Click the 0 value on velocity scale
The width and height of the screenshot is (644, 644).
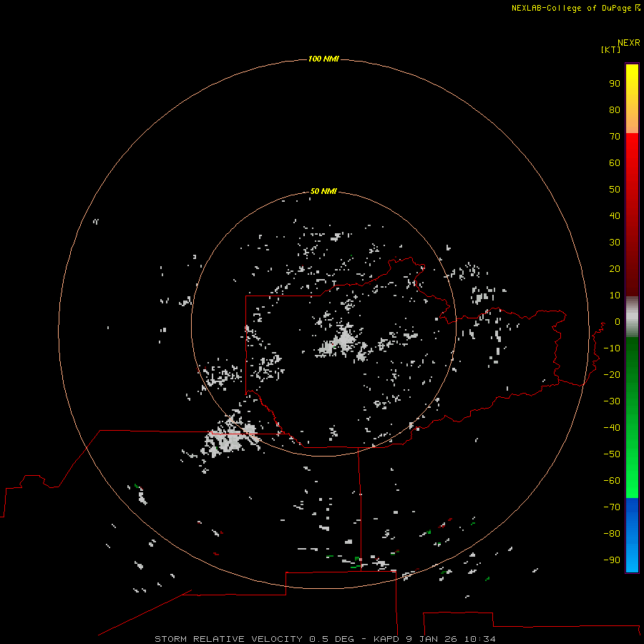pyautogui.click(x=618, y=321)
